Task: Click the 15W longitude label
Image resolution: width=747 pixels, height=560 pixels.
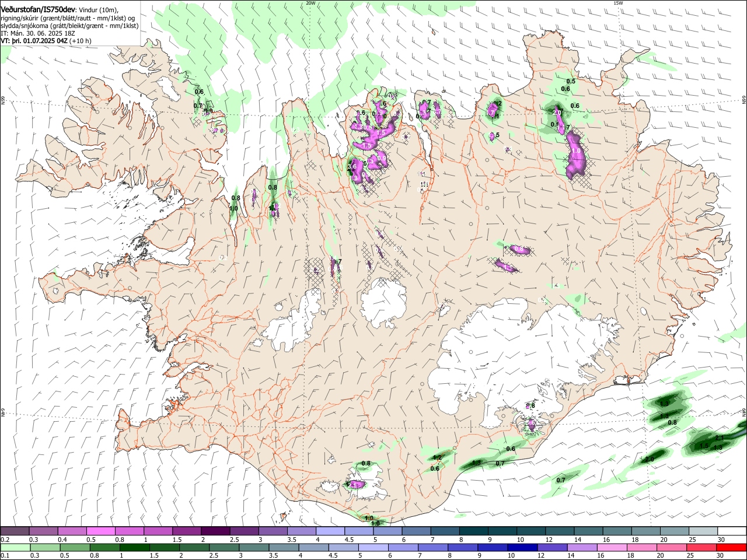Action: [618, 3]
